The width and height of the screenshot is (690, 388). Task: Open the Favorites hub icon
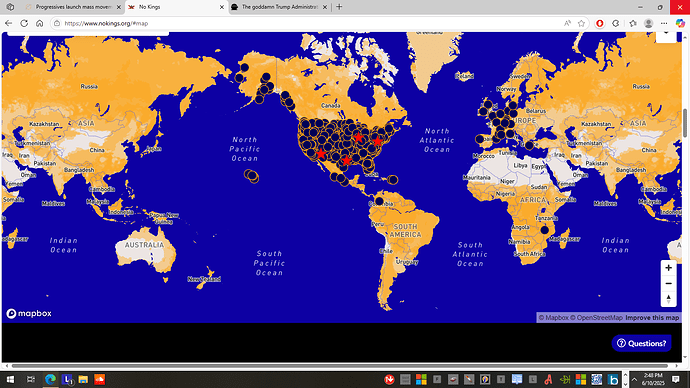tap(633, 23)
